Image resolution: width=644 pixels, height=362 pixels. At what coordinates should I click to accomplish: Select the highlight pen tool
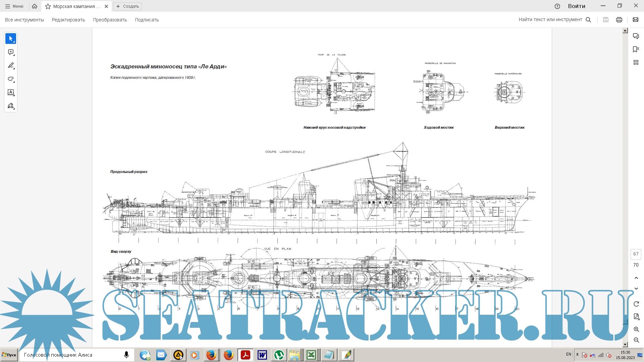tap(11, 65)
